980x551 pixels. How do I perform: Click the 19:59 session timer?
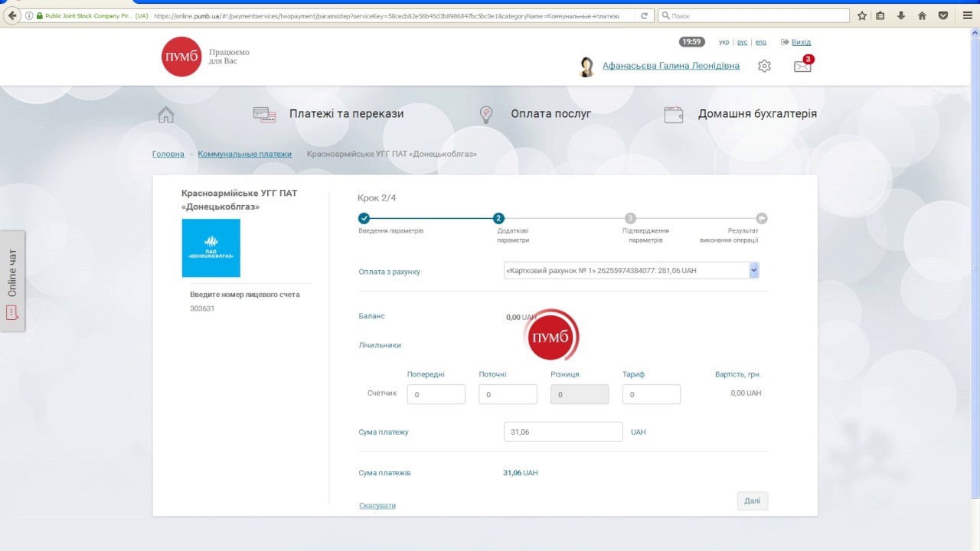pos(692,42)
